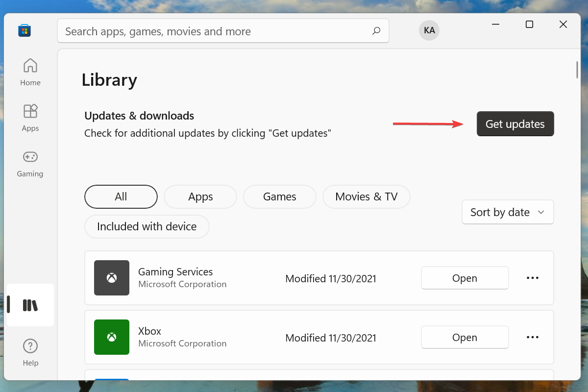Enable the Included with device filter
Image resolution: width=588 pixels, height=392 pixels.
click(147, 226)
